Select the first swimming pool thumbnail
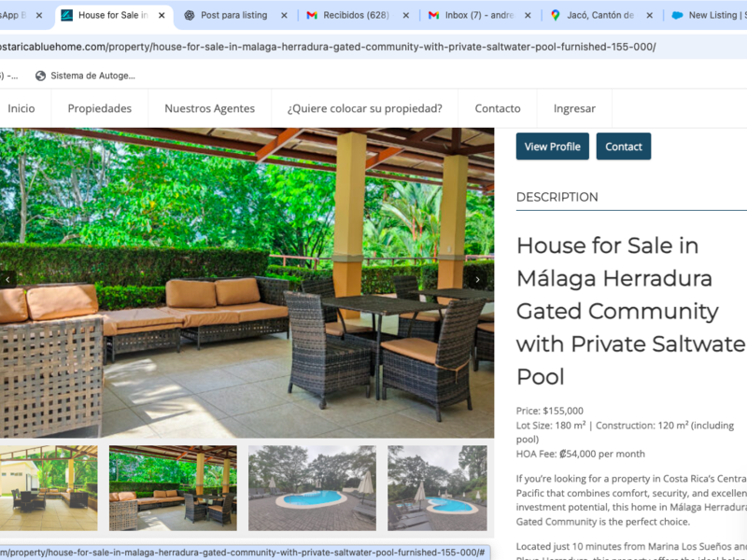 (x=312, y=487)
